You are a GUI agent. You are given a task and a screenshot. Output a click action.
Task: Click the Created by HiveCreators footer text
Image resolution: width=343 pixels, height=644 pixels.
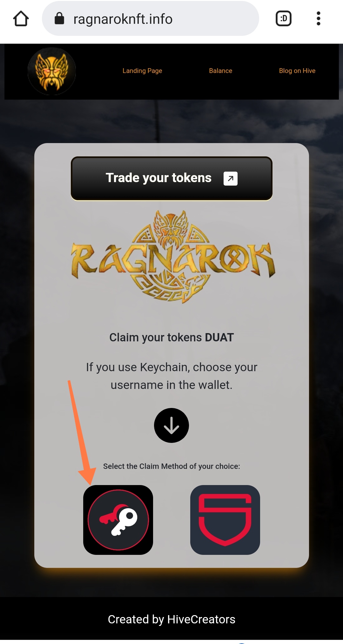click(x=171, y=619)
